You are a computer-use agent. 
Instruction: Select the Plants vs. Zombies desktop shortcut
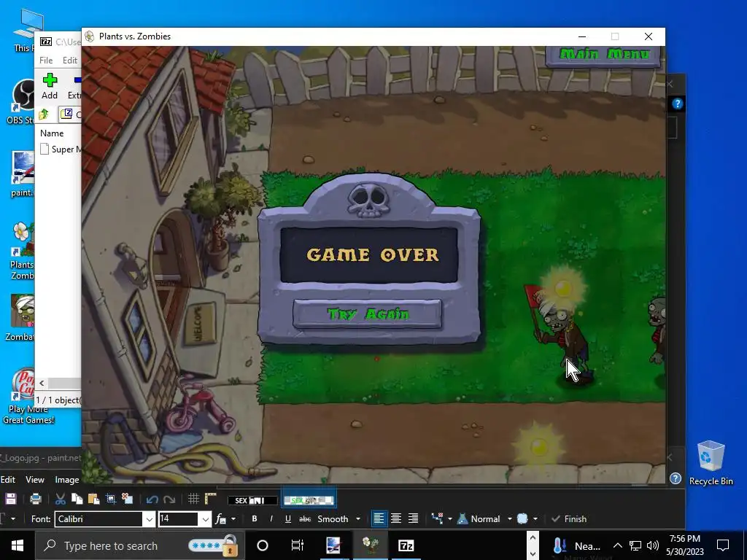pyautogui.click(x=21, y=251)
